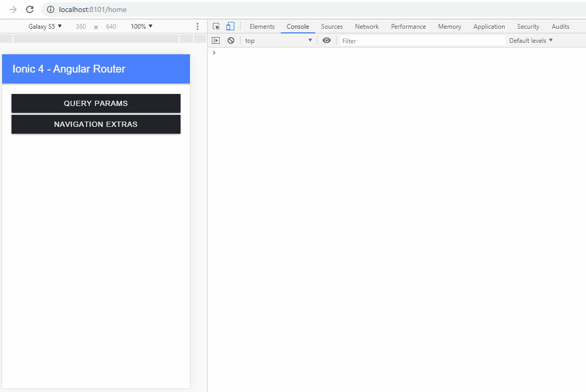586x392 pixels.
Task: Open the top context dropdown
Action: [x=279, y=40]
